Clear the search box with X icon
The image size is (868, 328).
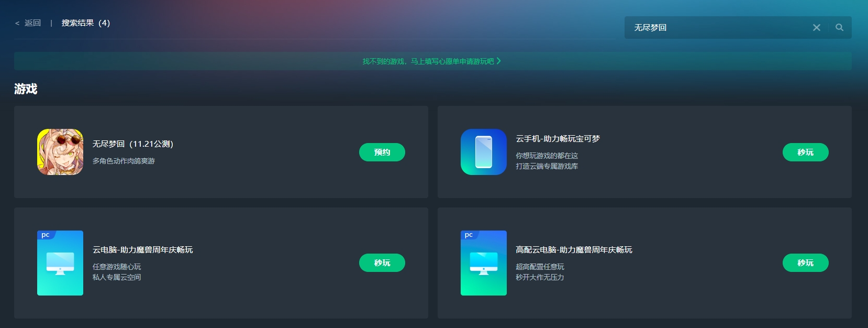click(x=816, y=28)
